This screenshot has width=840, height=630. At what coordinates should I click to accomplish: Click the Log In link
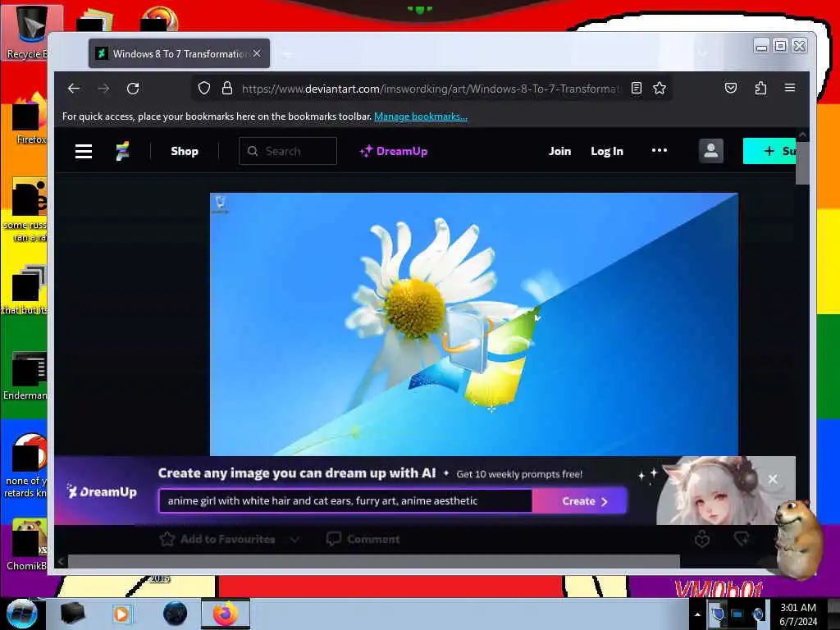point(607,151)
